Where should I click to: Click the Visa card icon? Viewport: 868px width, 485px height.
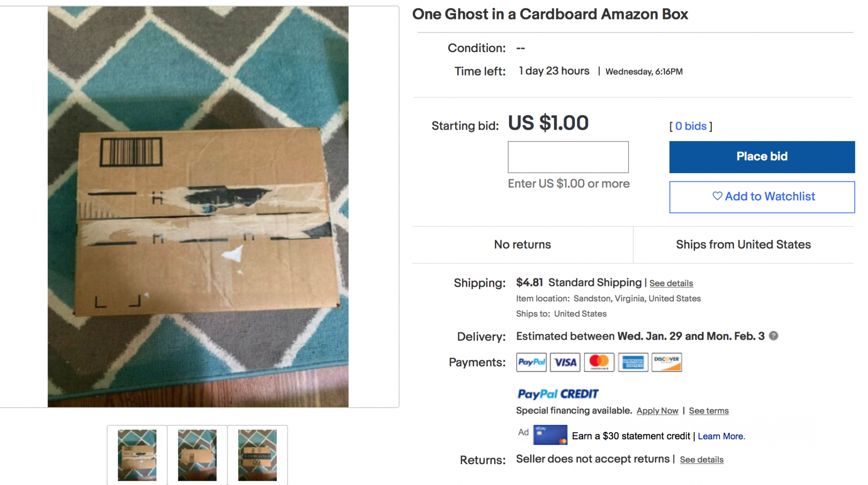565,362
